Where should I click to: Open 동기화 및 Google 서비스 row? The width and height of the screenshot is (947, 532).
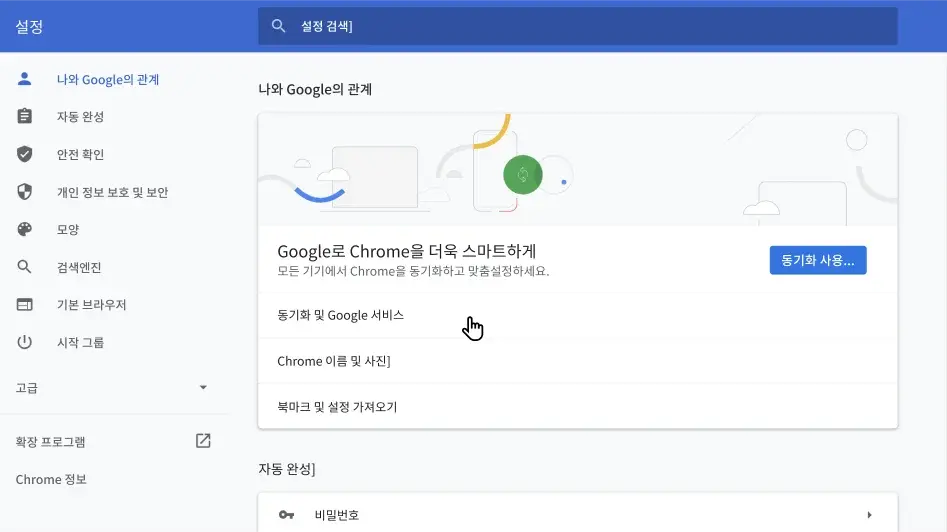click(577, 315)
